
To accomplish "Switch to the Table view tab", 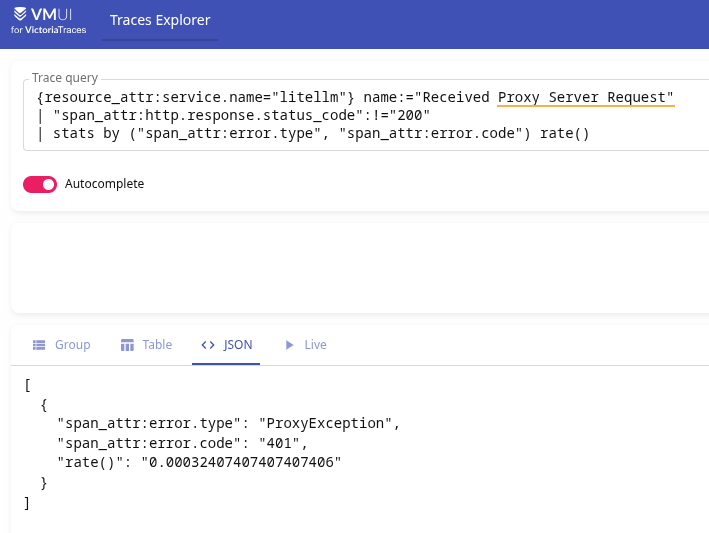I will pos(146,345).
